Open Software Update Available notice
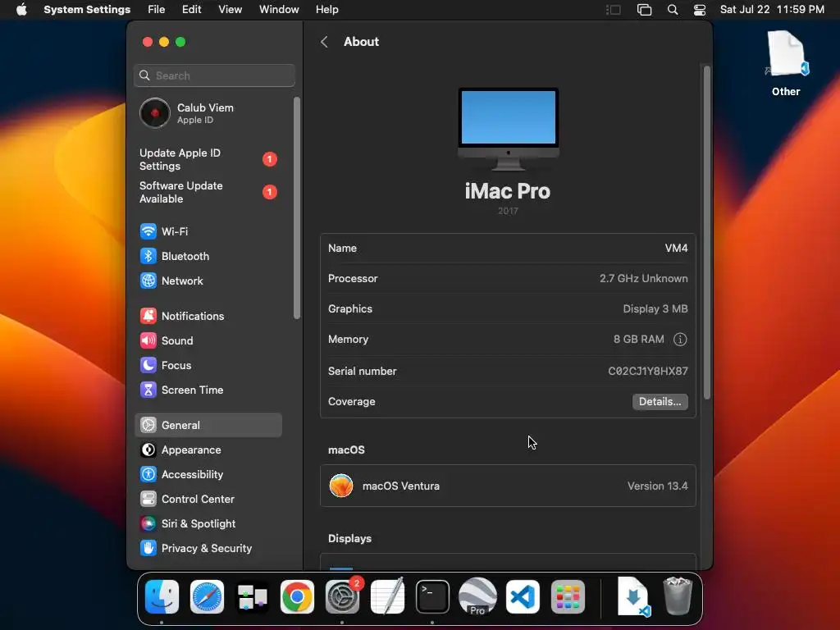The width and height of the screenshot is (840, 630). [x=208, y=192]
